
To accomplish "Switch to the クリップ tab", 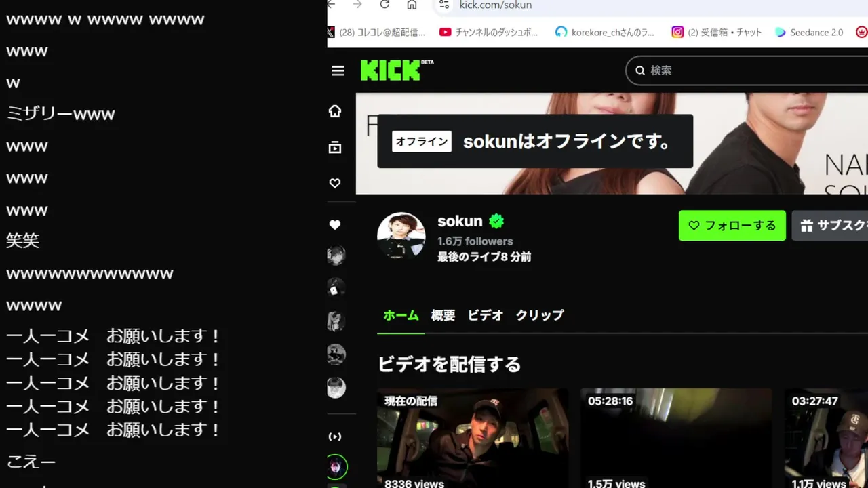I will coord(540,315).
